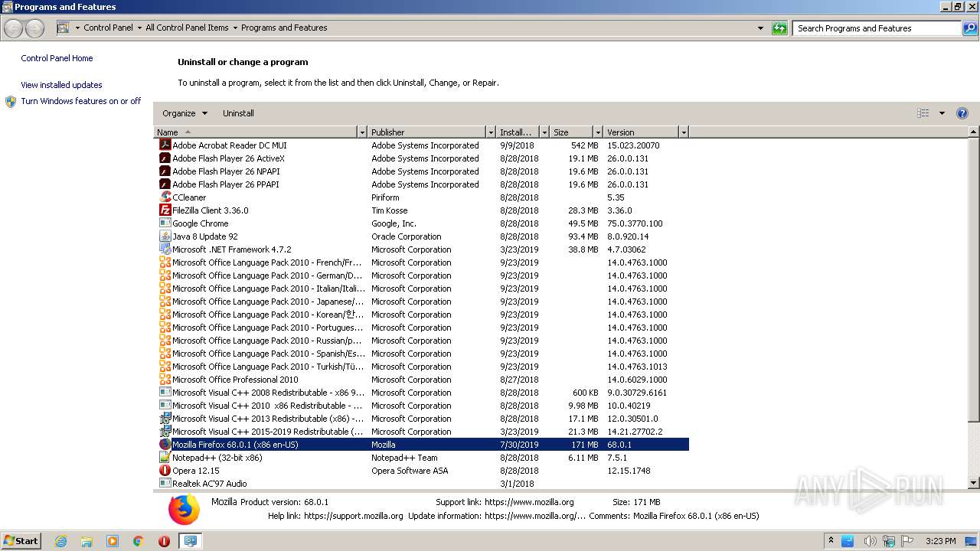Sort by the Size column header
Screen dimensions: 980x551
(x=571, y=132)
